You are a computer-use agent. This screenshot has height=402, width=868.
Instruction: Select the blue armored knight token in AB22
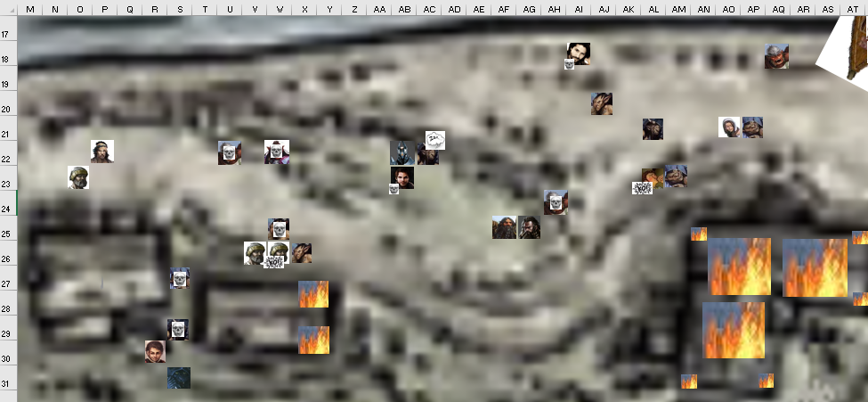tap(402, 152)
